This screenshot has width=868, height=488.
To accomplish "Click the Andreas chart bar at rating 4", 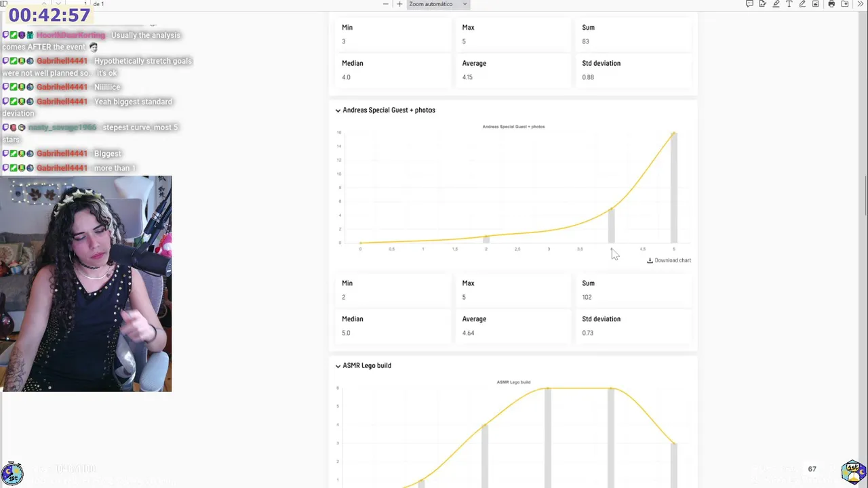I will [x=611, y=226].
